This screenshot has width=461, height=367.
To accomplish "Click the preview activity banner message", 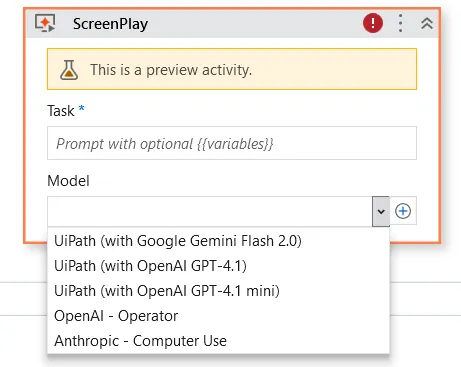I will pos(171,70).
